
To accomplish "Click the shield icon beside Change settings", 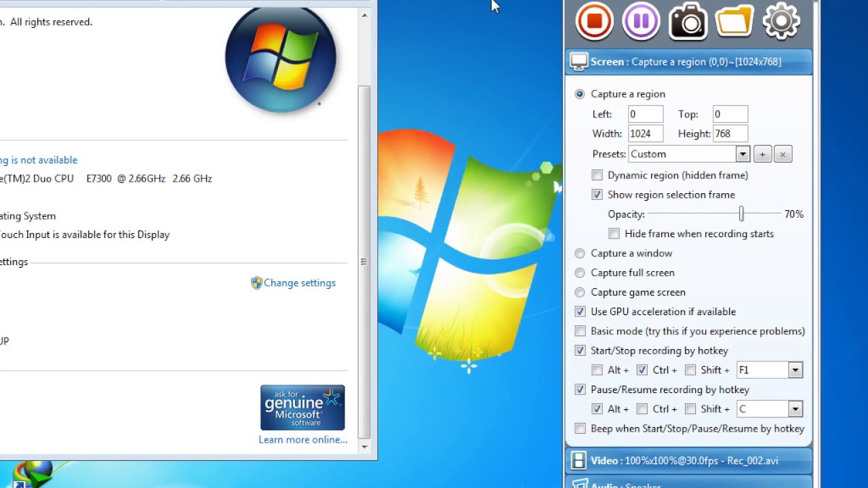I will (x=256, y=283).
